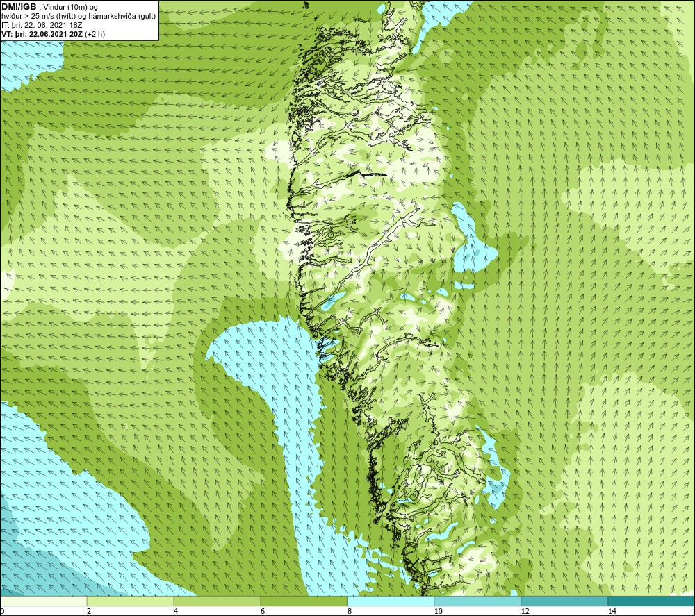This screenshot has height=616, width=695.
Task: Click scale label '0' below color bar
Action: click(2, 612)
